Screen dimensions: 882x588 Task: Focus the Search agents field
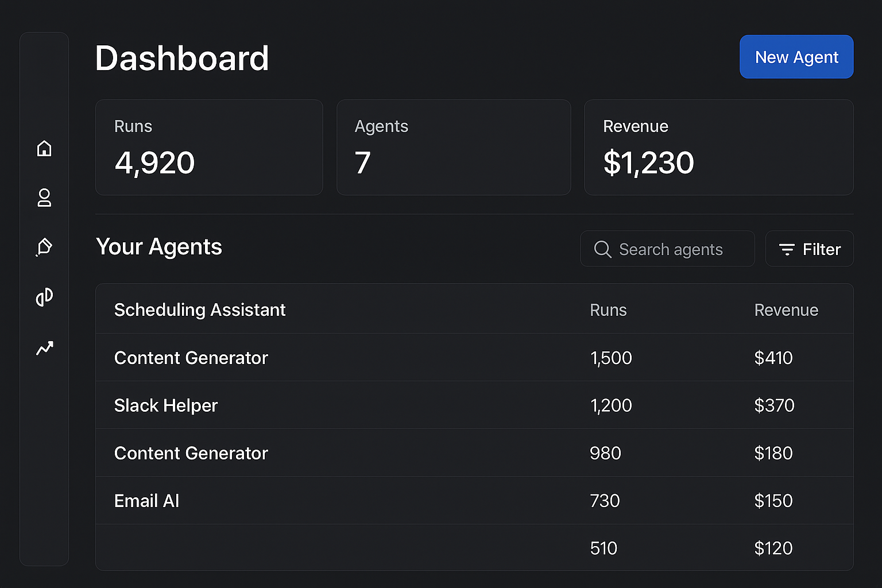(670, 249)
